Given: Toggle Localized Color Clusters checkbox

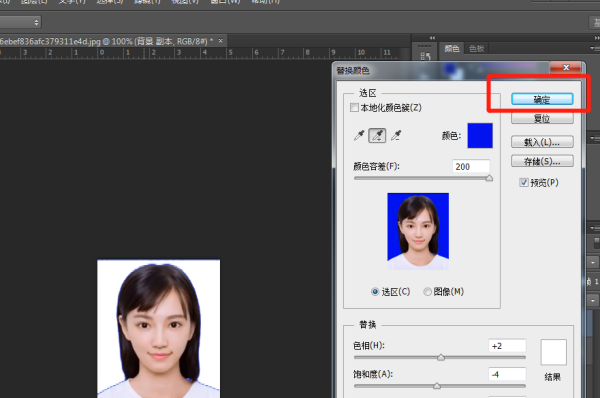Looking at the screenshot, I should [x=354, y=108].
